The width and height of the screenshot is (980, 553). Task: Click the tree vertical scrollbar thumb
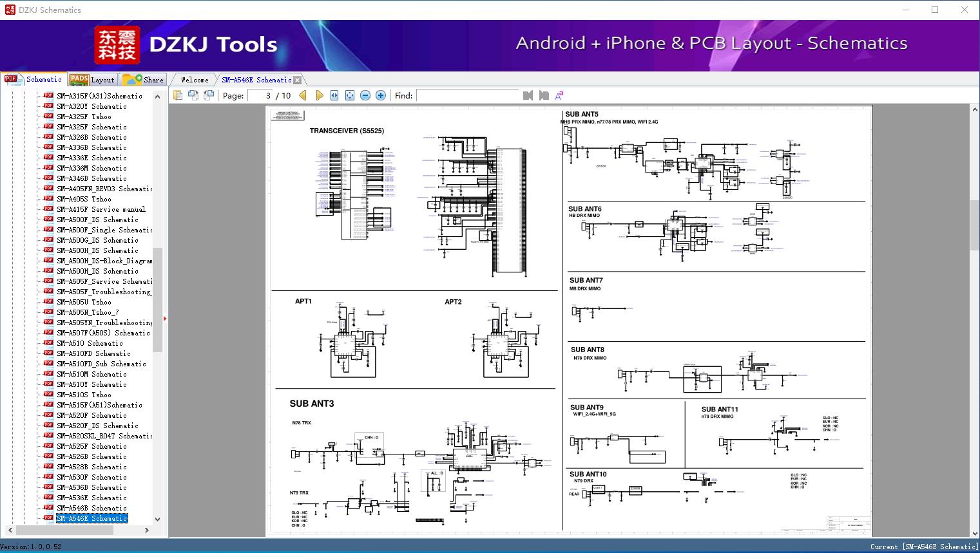click(x=157, y=300)
